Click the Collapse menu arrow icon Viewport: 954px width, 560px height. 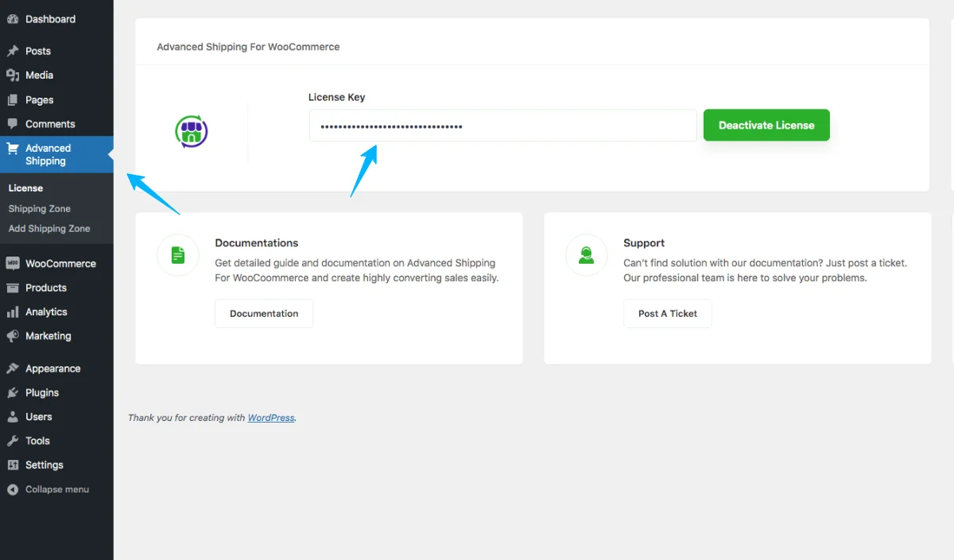click(13, 489)
